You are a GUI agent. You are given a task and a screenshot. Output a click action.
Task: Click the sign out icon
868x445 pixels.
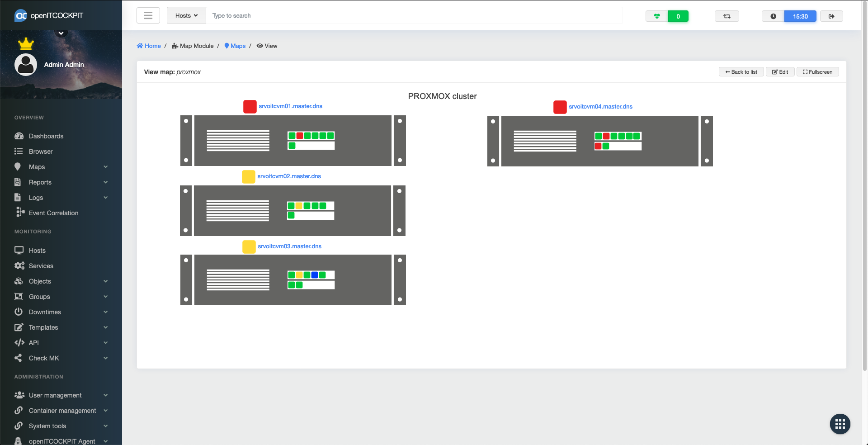point(831,16)
